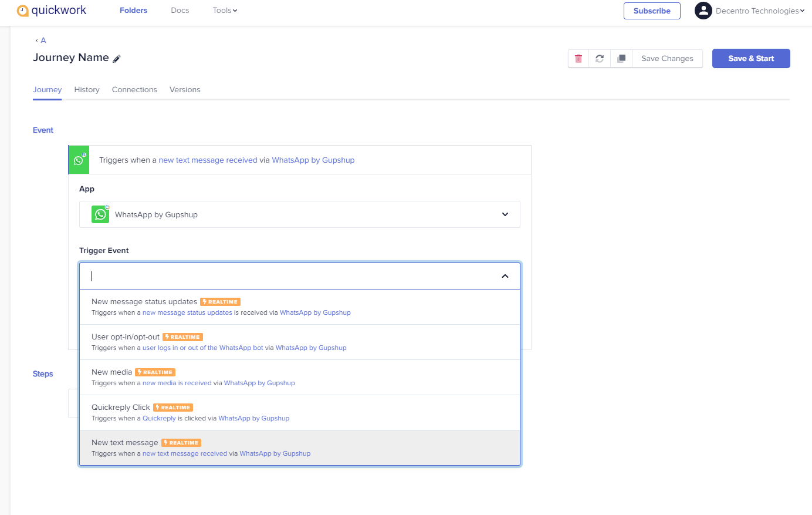Switch to the History tab
Screen dimensions: 812x515
pyautogui.click(x=87, y=90)
